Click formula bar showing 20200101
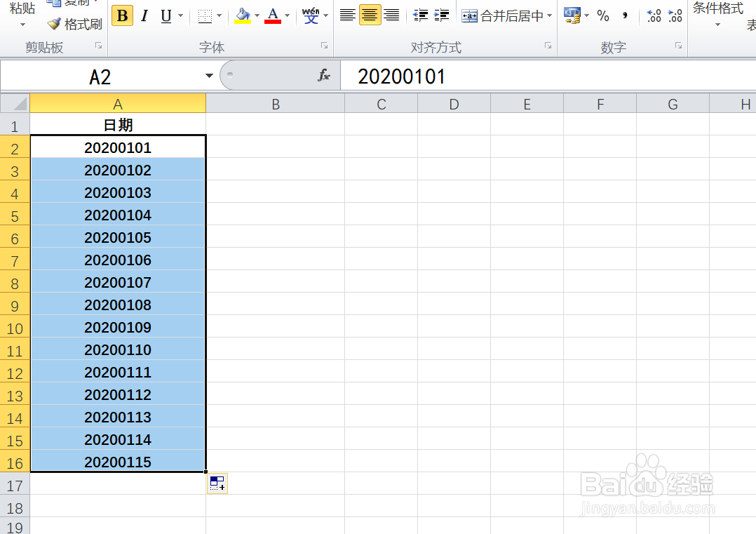 (548, 76)
